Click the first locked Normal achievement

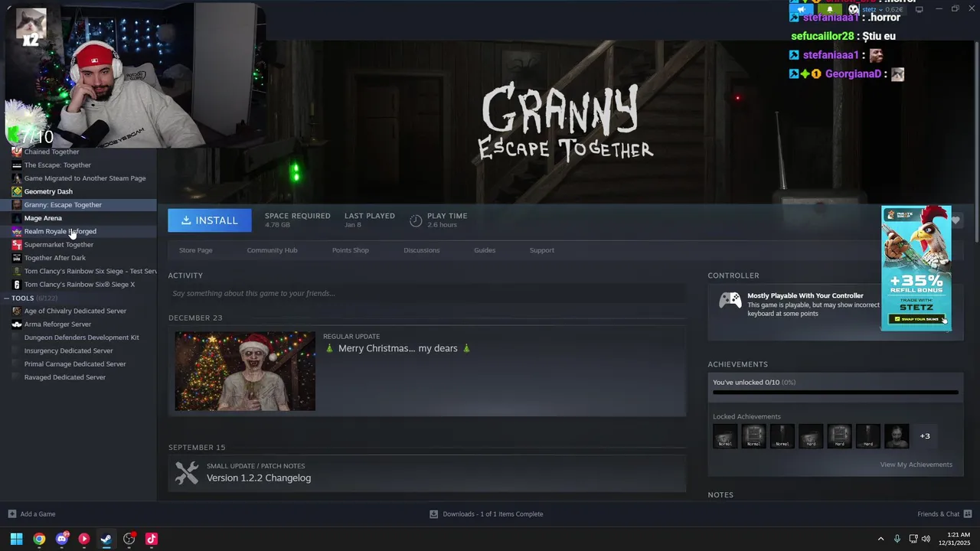point(725,436)
